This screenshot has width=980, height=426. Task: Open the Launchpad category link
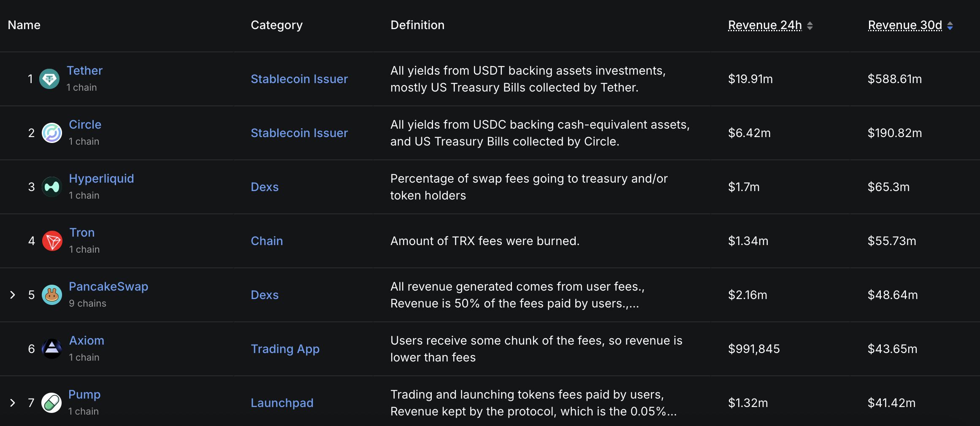(282, 403)
